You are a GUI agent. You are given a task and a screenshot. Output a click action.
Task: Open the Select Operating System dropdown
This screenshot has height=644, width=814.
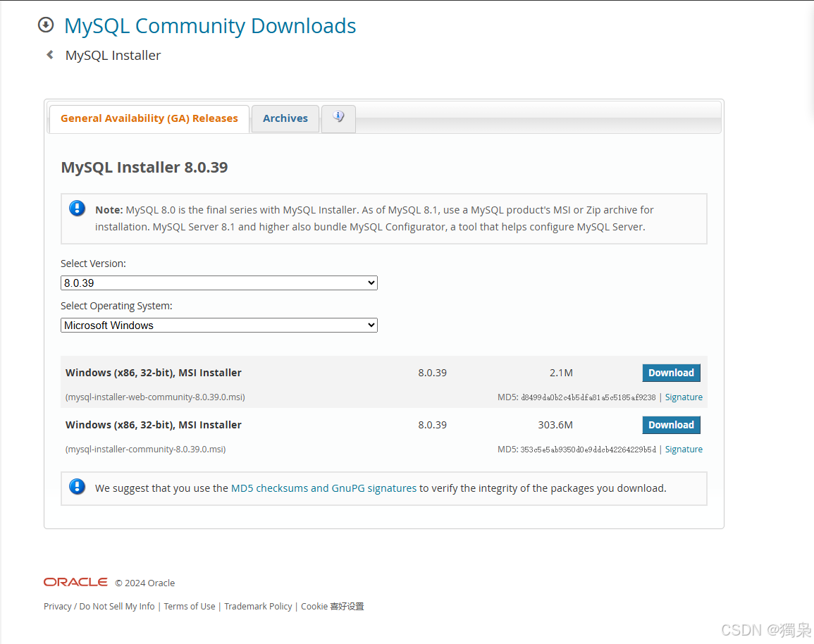pyautogui.click(x=219, y=326)
